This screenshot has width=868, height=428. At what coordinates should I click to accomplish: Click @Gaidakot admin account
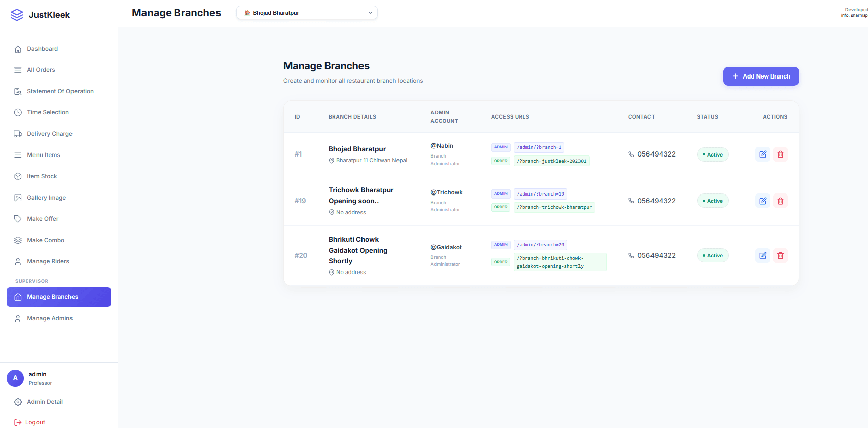(x=446, y=247)
